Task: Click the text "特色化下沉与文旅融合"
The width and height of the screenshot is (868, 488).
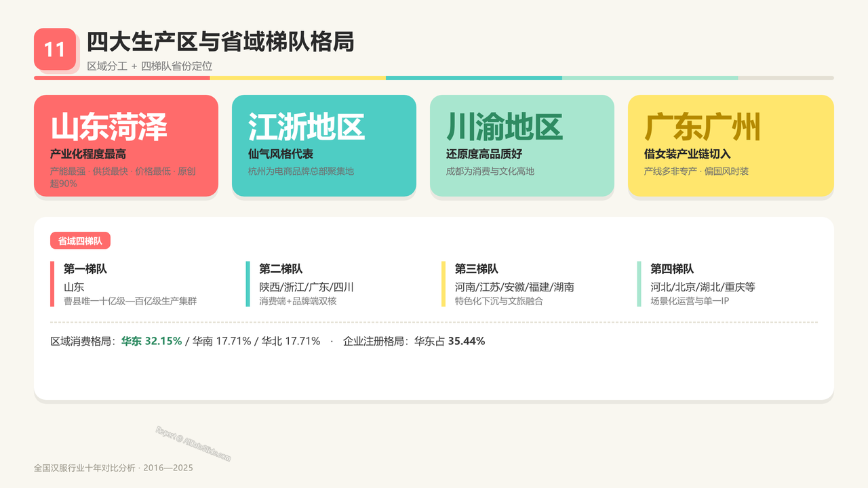Action: [x=499, y=300]
